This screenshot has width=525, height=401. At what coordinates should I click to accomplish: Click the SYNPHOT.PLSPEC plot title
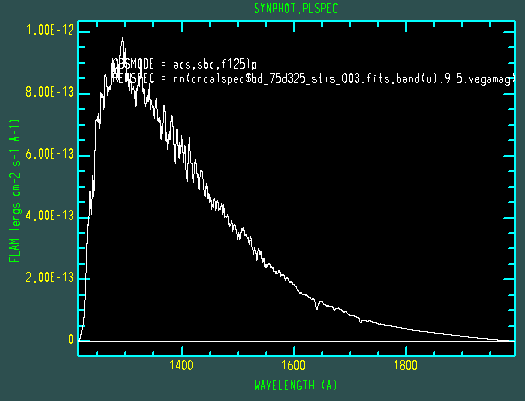tap(296, 8)
